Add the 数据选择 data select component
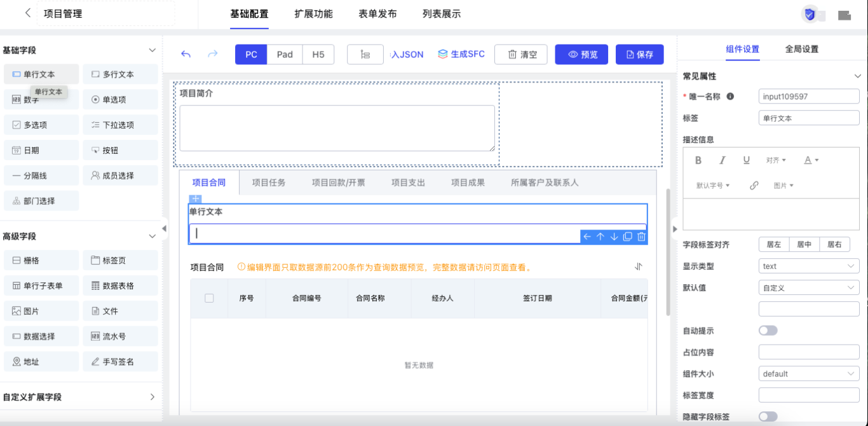Image resolution: width=868 pixels, height=426 pixels. [x=41, y=336]
